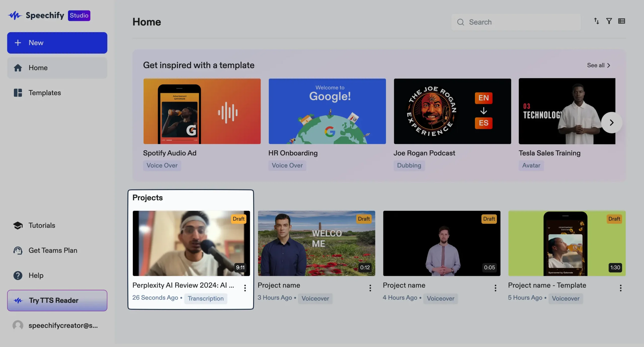
Task: Open the green Gatorade template project thumbnail
Action: [x=567, y=243]
